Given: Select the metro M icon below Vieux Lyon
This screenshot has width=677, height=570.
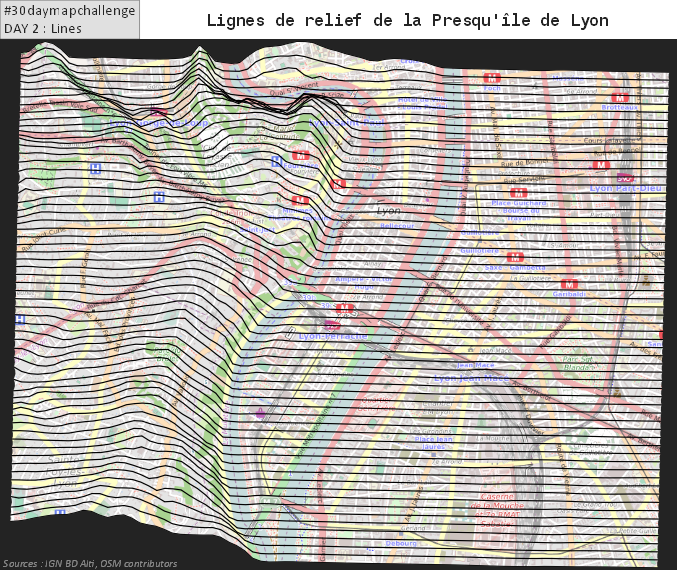Looking at the screenshot, I should pyautogui.click(x=338, y=184).
